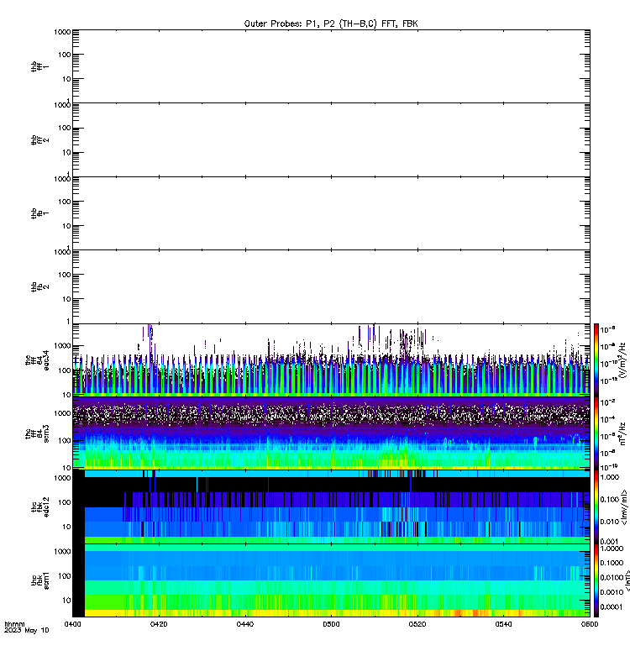Click the 0440 time axis label
Screen dimensions: 630x672
(x=244, y=624)
